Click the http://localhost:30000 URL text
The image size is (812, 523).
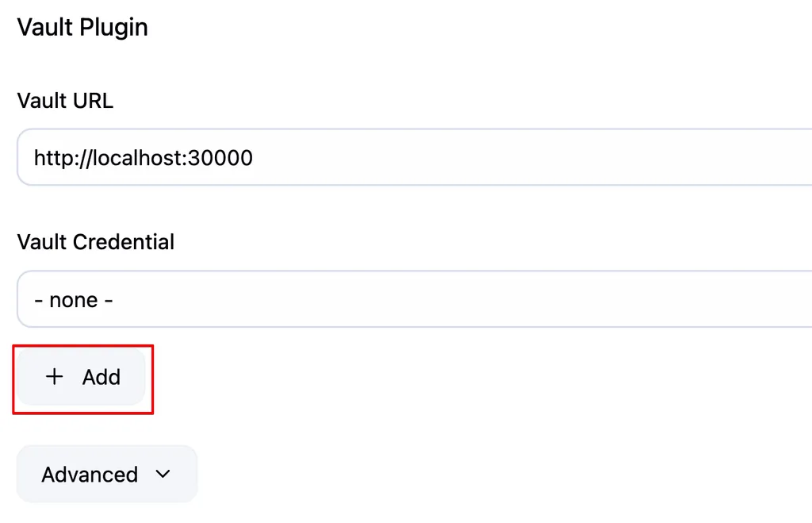coord(144,158)
